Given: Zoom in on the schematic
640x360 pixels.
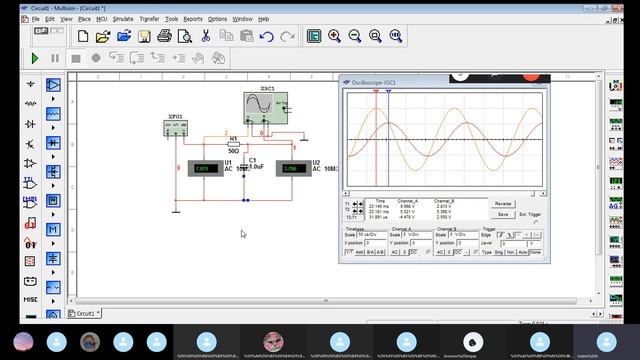Looking at the screenshot, I should [x=334, y=36].
